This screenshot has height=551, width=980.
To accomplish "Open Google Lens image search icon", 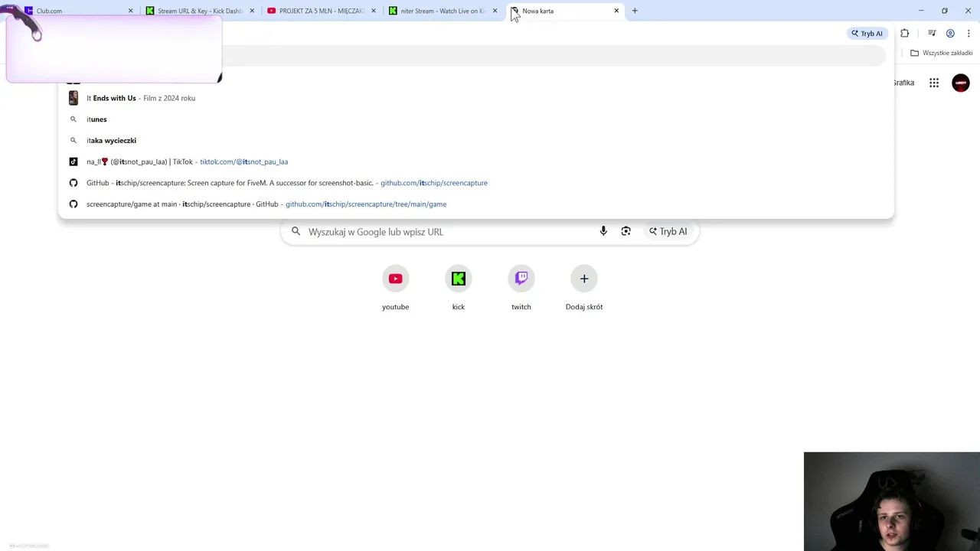I will [626, 231].
